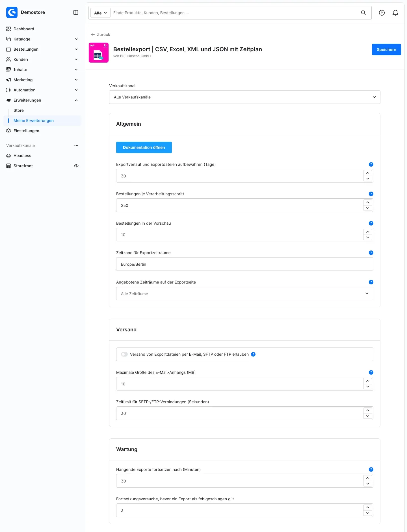Click Dokumentation öffnen button
Image resolution: width=407 pixels, height=532 pixels.
click(144, 147)
